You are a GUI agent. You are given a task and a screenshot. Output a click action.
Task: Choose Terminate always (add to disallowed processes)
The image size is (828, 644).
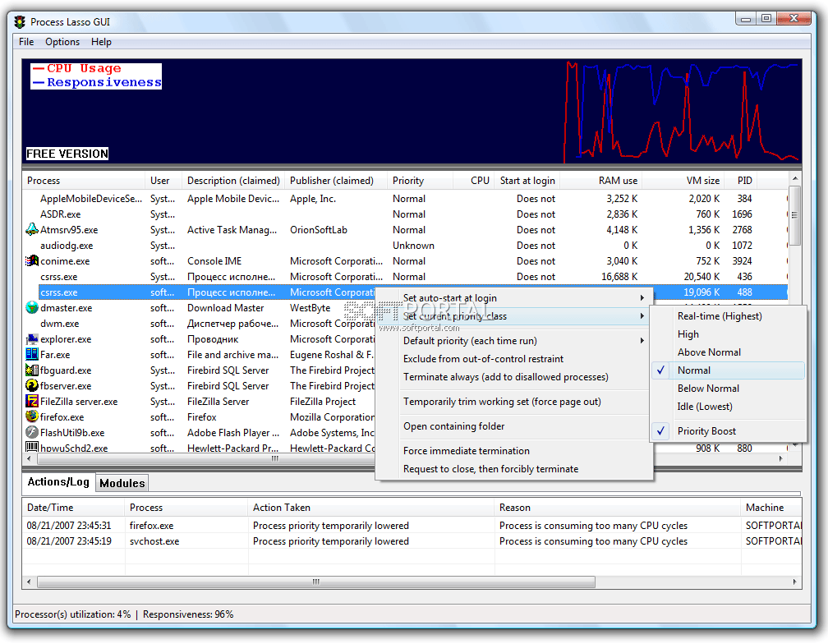click(x=514, y=377)
